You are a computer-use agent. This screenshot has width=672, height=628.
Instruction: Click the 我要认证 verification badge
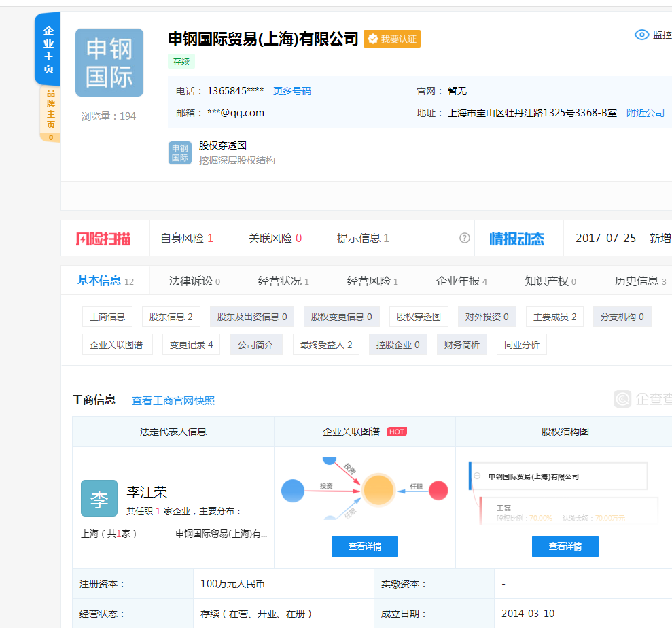pos(392,39)
